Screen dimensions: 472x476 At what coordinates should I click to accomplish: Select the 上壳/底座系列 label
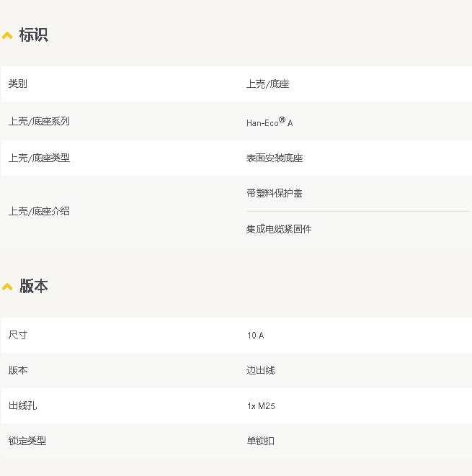(39, 121)
